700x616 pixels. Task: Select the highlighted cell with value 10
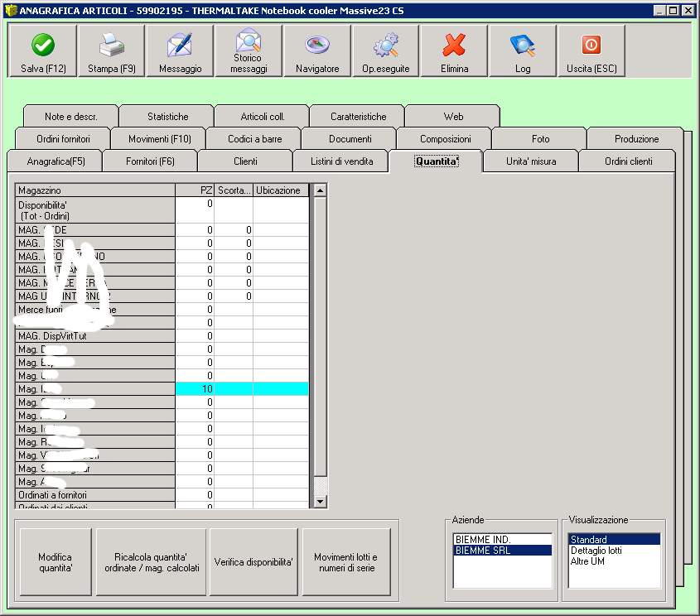point(195,389)
